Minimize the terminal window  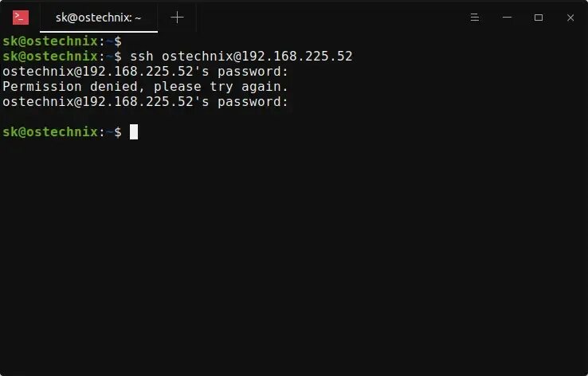pos(507,18)
